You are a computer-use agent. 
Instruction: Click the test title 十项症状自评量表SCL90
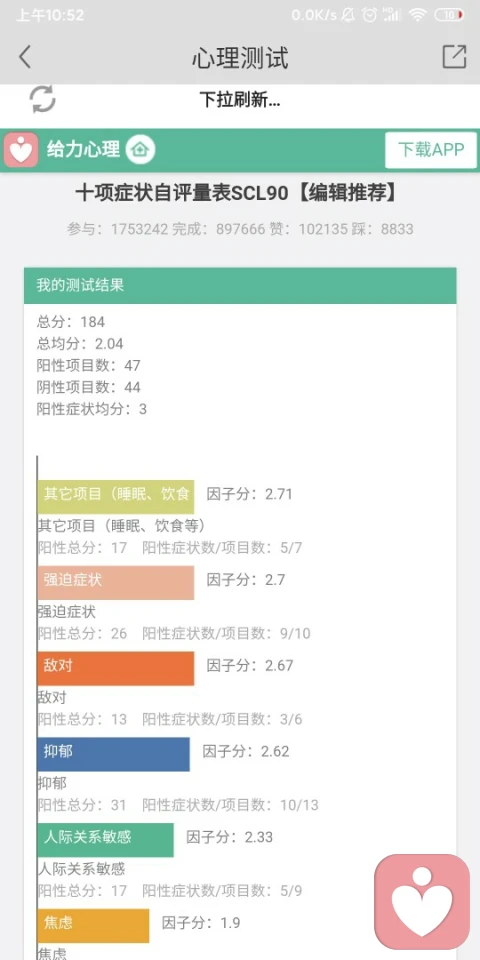tap(182, 193)
